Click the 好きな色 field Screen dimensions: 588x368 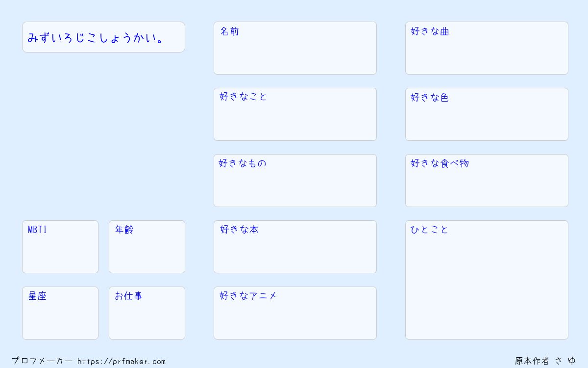point(487,114)
